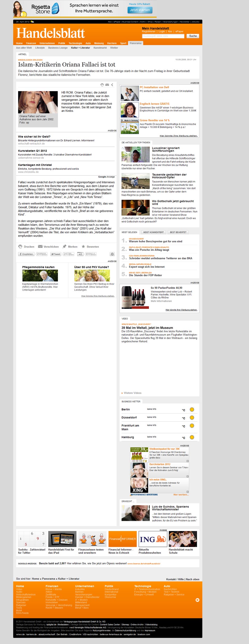
Task: Open the Gottschalk story thumbnail
Action: point(136,208)
